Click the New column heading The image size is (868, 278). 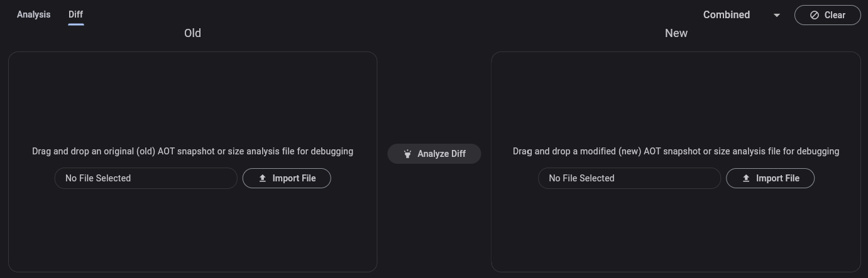tap(676, 33)
